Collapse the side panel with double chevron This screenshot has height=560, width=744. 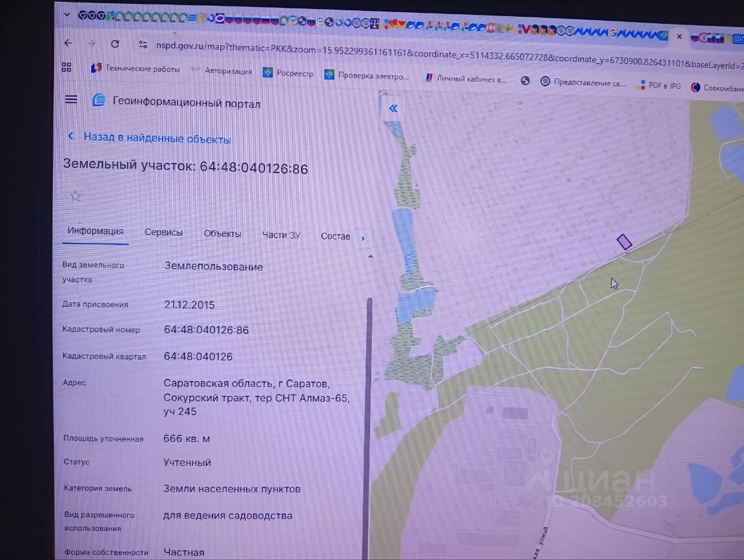393,109
